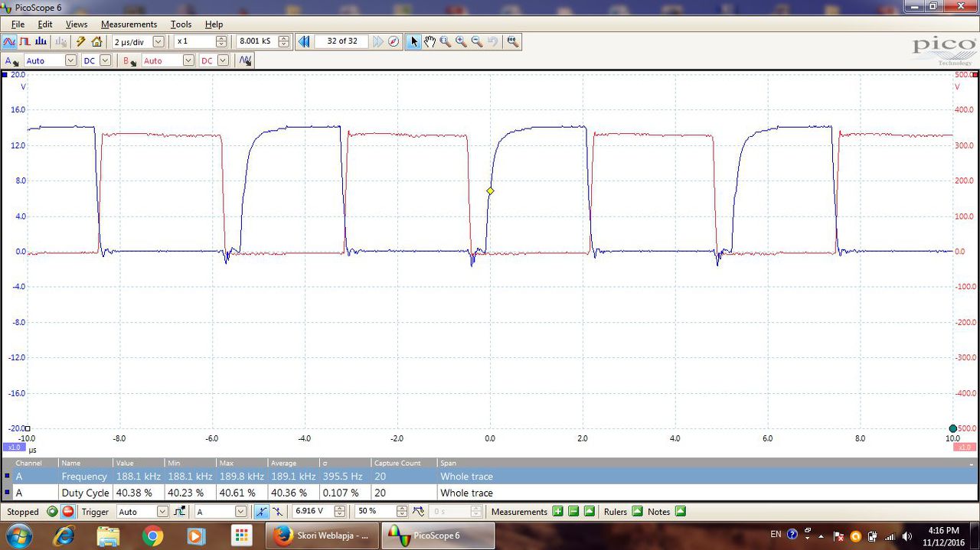Add a measurement with the plus button
980x550 pixels.
(x=557, y=512)
